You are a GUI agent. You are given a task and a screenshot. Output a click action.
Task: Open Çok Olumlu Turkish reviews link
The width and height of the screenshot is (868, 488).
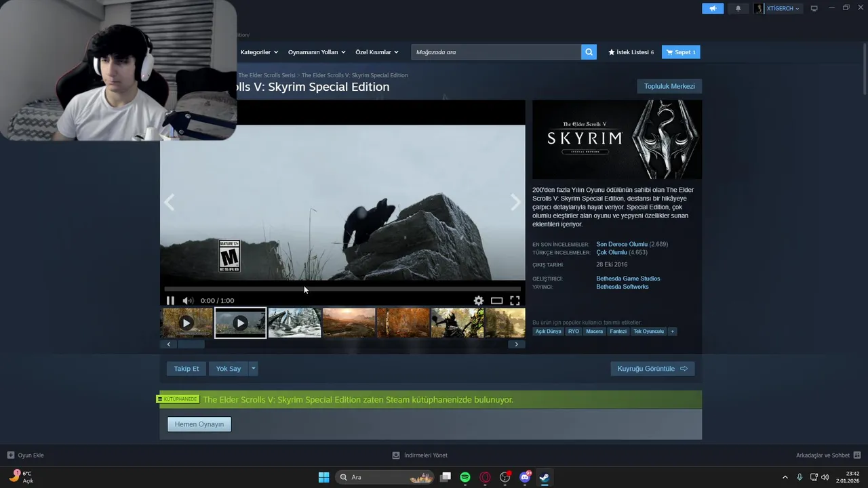pyautogui.click(x=612, y=252)
